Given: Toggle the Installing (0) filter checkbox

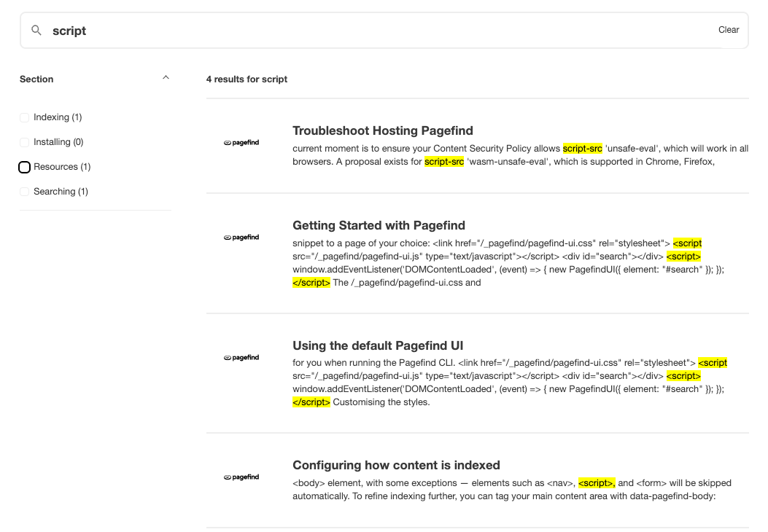Looking at the screenshot, I should [x=24, y=142].
